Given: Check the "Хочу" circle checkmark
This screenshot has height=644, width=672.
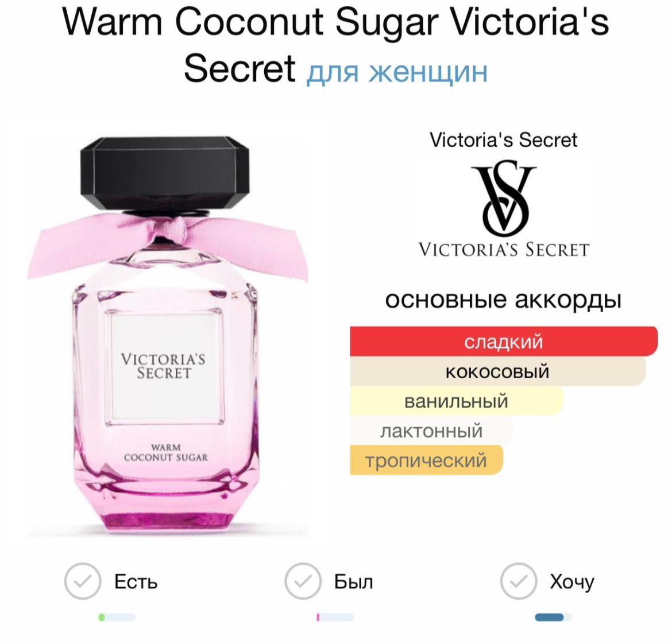Looking at the screenshot, I should click(519, 581).
